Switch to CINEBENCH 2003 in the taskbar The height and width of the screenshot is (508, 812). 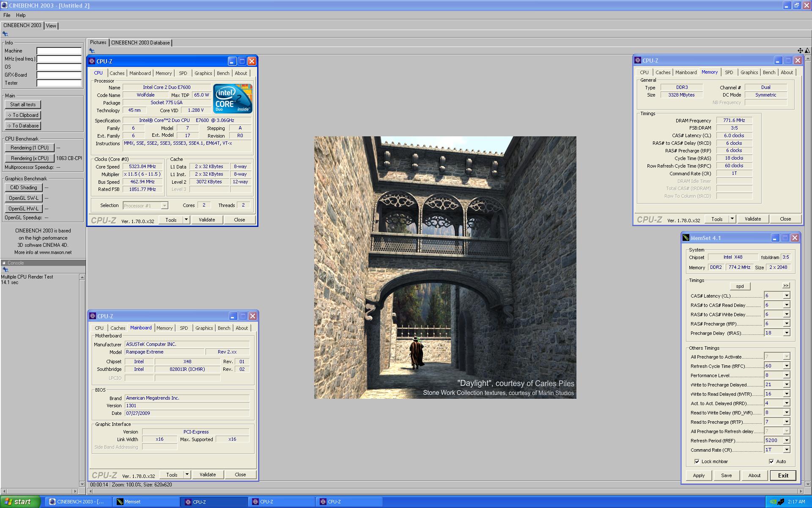pyautogui.click(x=79, y=502)
